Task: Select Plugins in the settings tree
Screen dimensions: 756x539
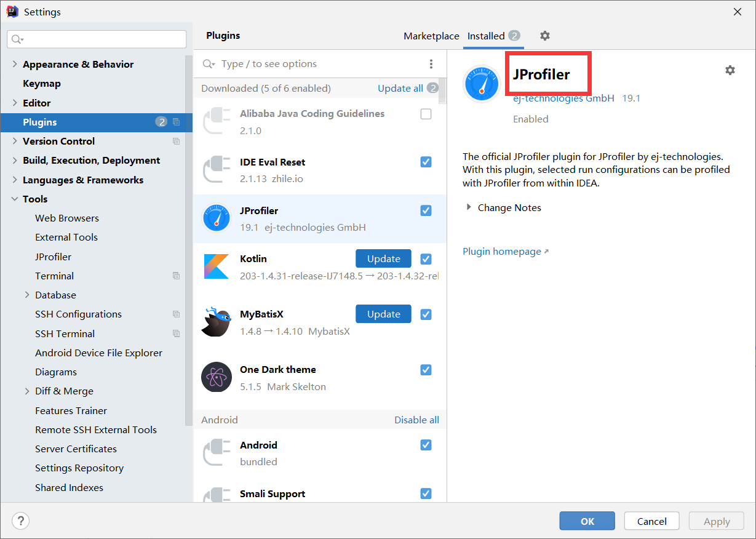Action: [96, 122]
